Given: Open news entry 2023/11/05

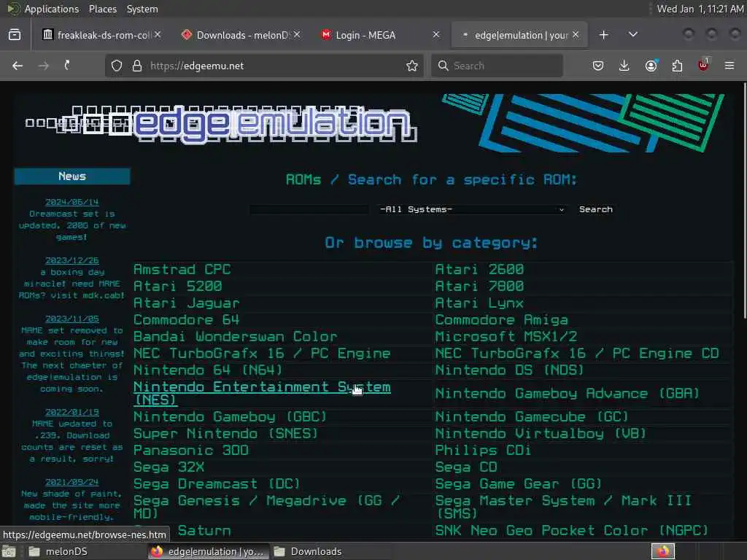Looking at the screenshot, I should pyautogui.click(x=72, y=319).
